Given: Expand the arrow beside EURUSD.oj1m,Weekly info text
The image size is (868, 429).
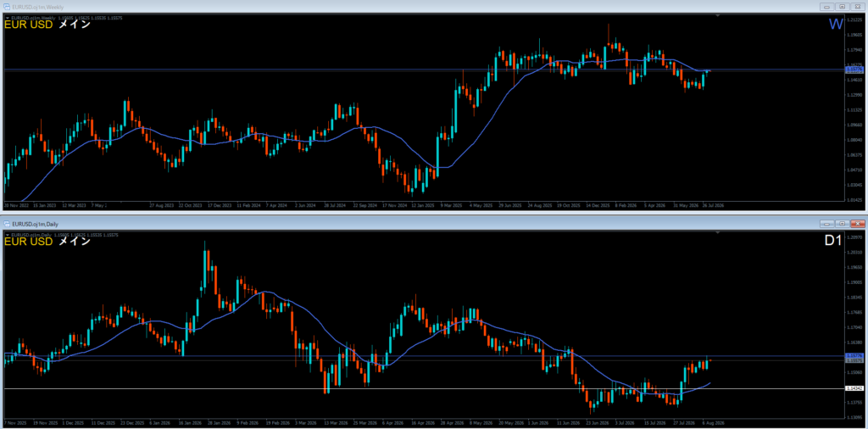Looking at the screenshot, I should (x=7, y=19).
